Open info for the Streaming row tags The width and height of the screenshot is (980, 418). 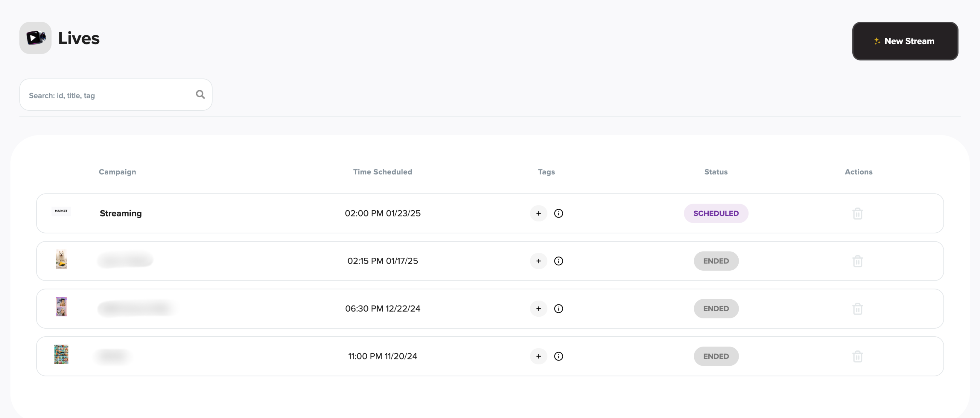pyautogui.click(x=558, y=213)
